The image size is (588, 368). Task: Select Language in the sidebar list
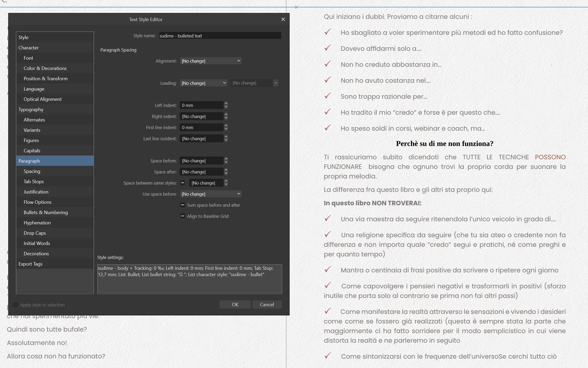coord(55,89)
